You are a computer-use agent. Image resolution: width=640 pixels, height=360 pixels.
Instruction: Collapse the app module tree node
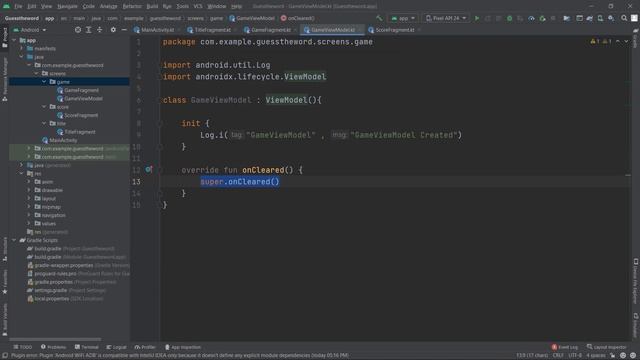14,40
